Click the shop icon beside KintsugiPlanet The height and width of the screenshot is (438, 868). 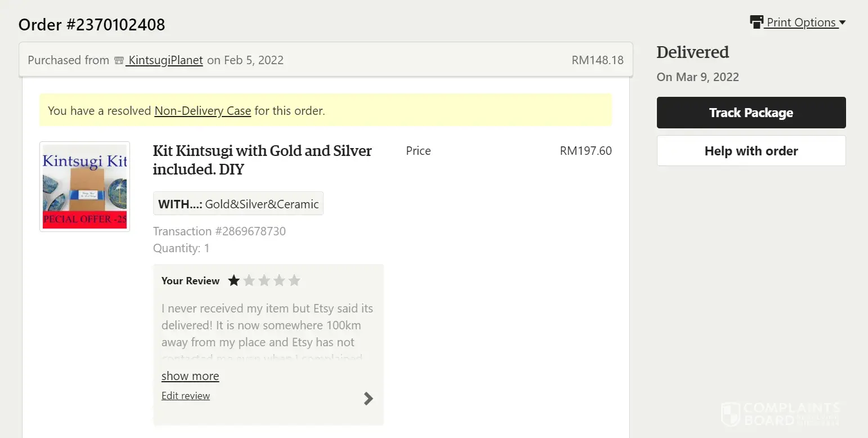point(119,60)
